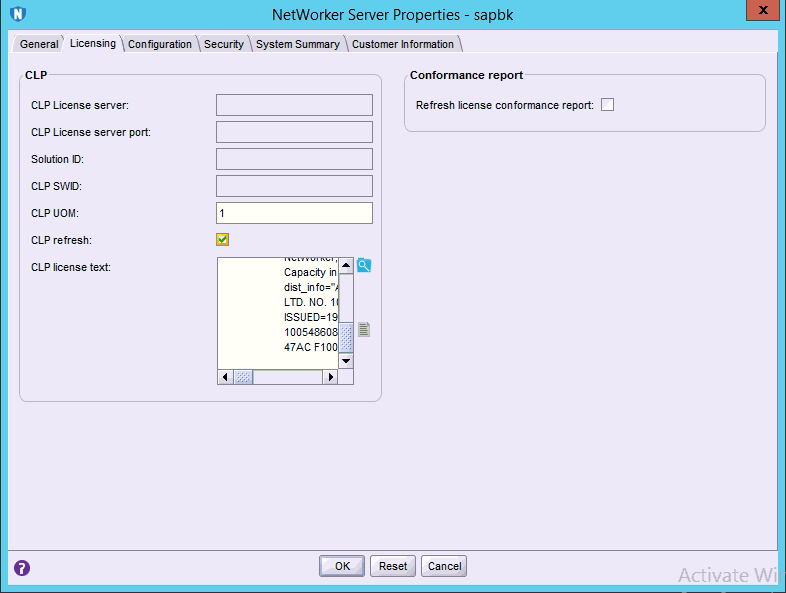Click the CLP UOM input field
The width and height of the screenshot is (786, 593).
[x=294, y=213]
